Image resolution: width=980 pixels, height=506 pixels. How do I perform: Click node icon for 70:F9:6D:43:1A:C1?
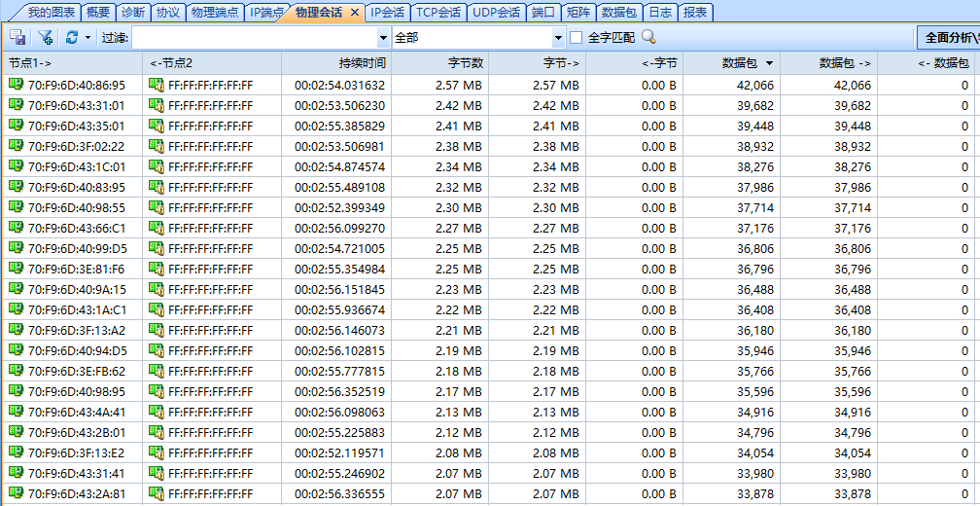16,309
